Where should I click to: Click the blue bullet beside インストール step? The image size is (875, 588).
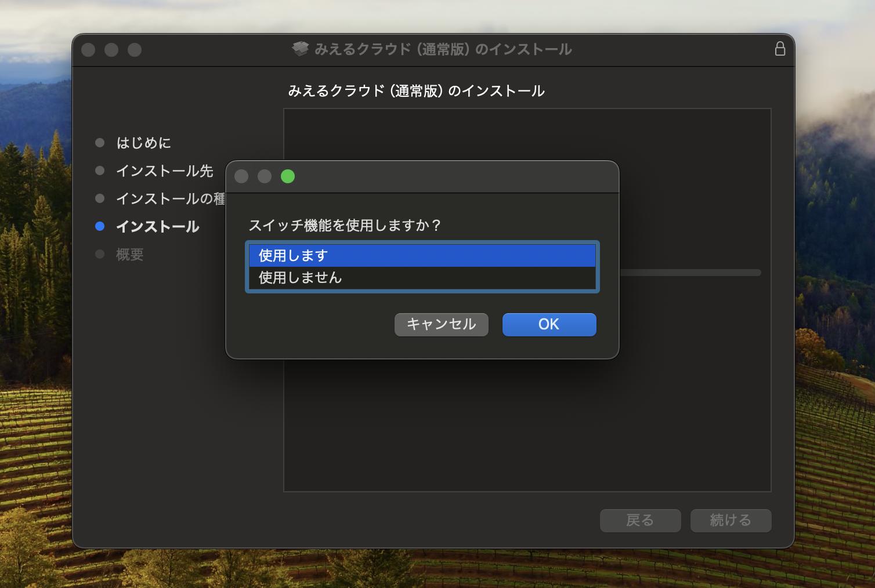tap(100, 226)
